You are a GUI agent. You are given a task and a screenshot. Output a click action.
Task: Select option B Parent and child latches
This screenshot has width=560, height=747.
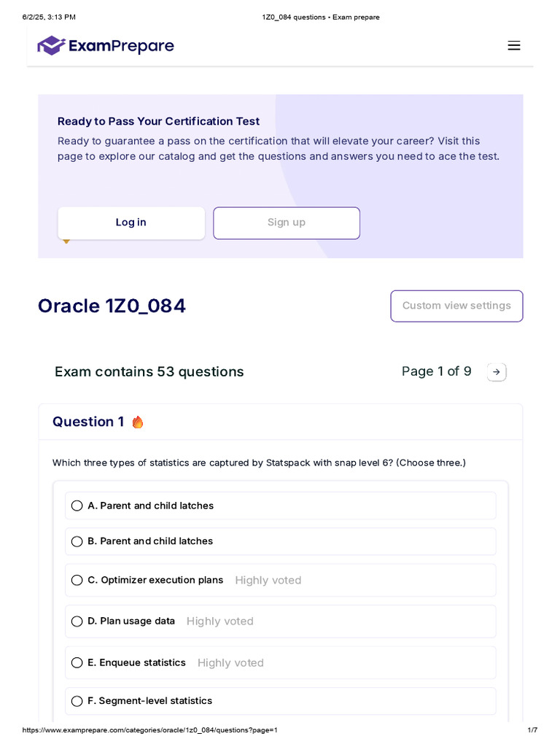(77, 541)
